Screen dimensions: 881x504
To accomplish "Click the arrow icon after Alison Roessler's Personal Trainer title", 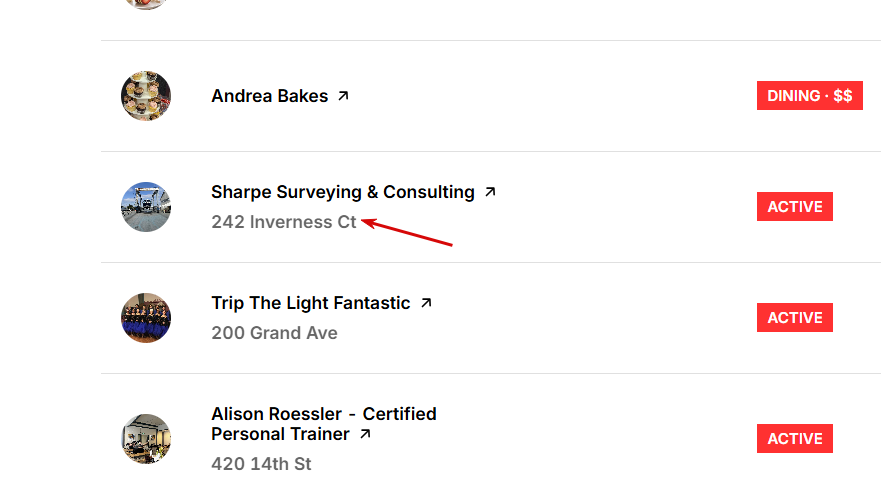I will [x=365, y=434].
